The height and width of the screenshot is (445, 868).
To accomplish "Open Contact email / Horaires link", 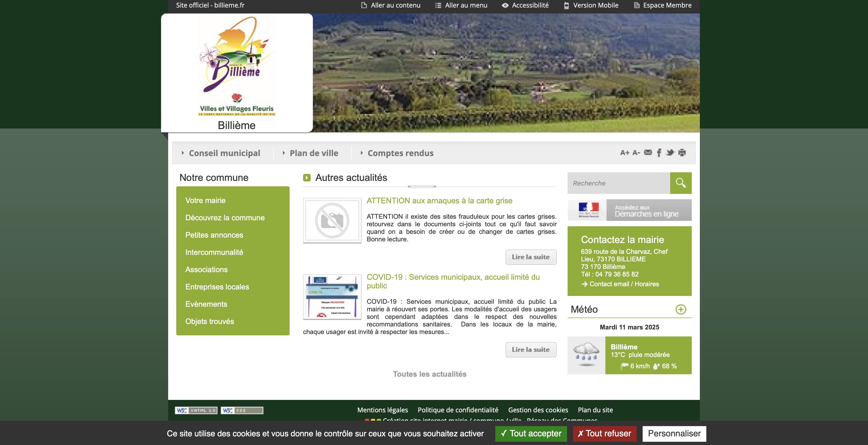I will pos(624,284).
